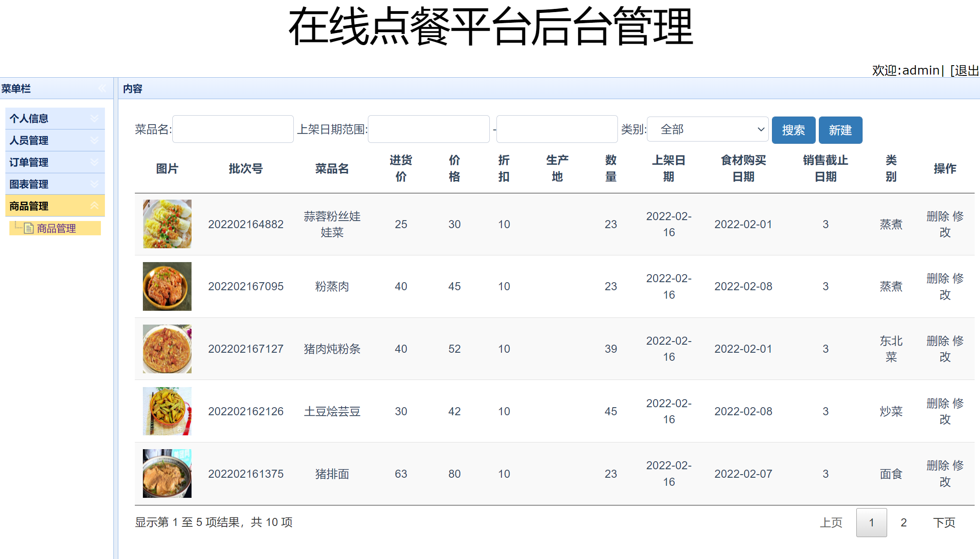Open the 类别 category dropdown
This screenshot has width=980, height=559.
coord(708,129)
